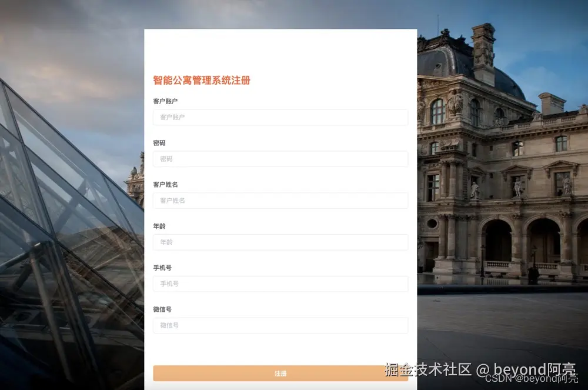
Task: Click the 年龄 field label
Action: pyautogui.click(x=160, y=226)
